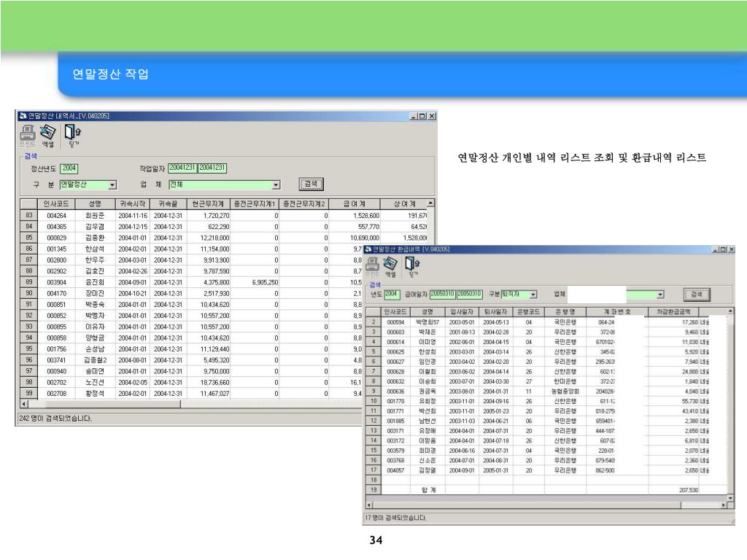This screenshot has width=747, height=560.
Task: Click the 상여계 column header
Action: coord(404,204)
